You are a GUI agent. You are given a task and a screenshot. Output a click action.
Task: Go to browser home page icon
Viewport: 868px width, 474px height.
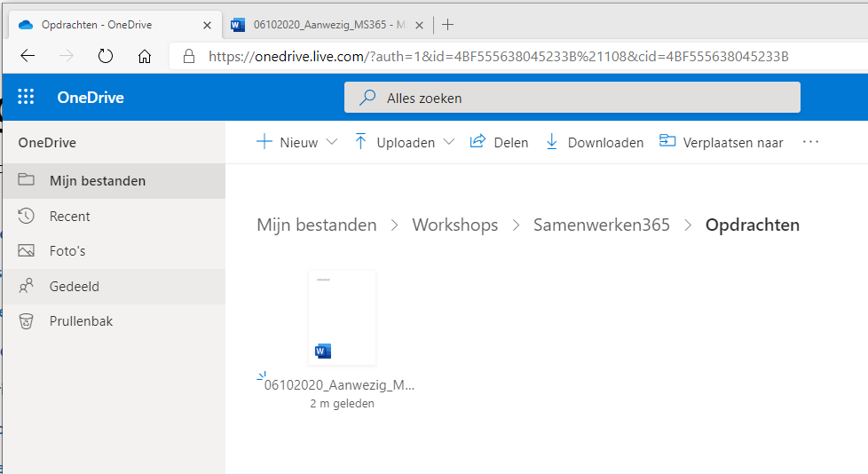[x=145, y=56]
